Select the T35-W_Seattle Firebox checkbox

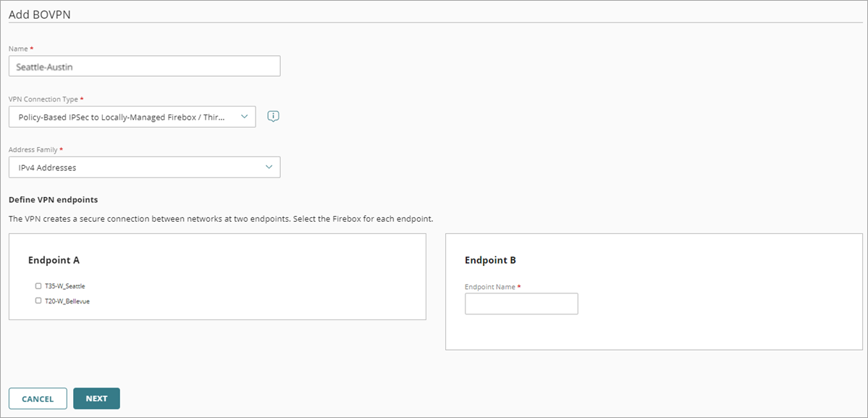point(38,285)
